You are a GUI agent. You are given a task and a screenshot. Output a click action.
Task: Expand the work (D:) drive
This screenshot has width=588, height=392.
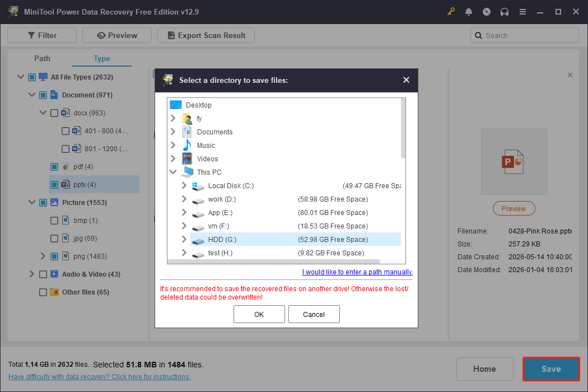click(184, 199)
